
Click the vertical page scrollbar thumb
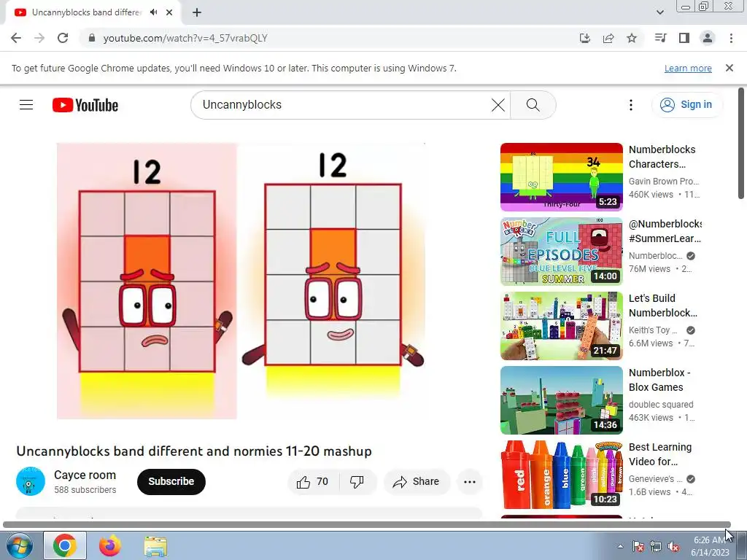pos(741,143)
